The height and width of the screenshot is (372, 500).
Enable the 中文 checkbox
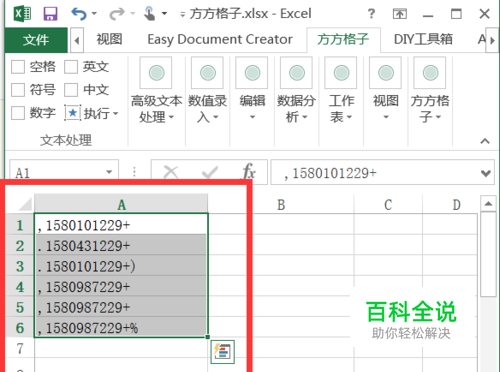(x=71, y=90)
